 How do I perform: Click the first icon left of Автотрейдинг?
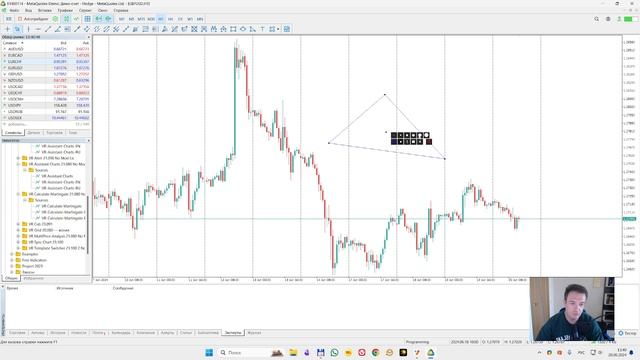click(x=9, y=19)
